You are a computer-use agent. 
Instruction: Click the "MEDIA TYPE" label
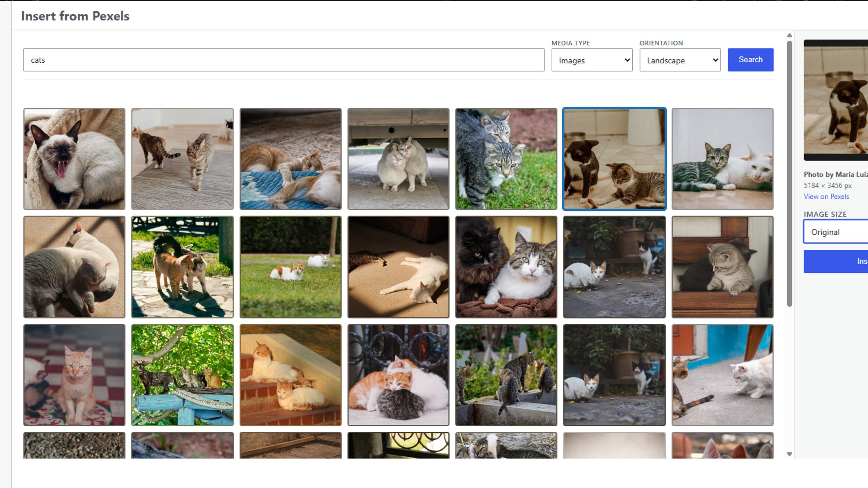pyautogui.click(x=571, y=43)
